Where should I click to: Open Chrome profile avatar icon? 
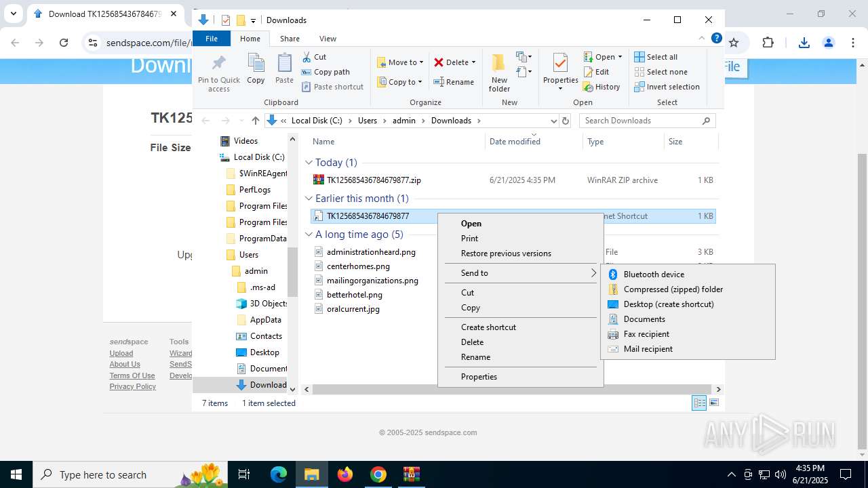click(828, 43)
